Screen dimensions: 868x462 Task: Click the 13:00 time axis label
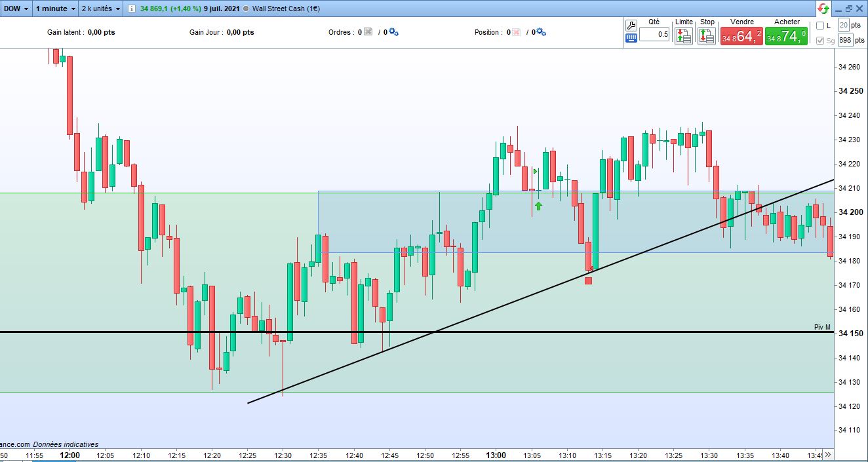coord(496,455)
